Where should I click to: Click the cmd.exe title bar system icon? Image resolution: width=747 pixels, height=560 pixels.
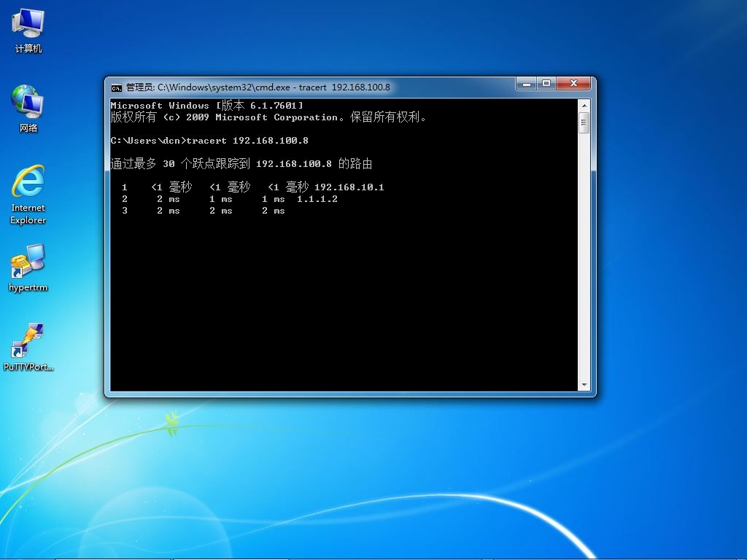[116, 87]
